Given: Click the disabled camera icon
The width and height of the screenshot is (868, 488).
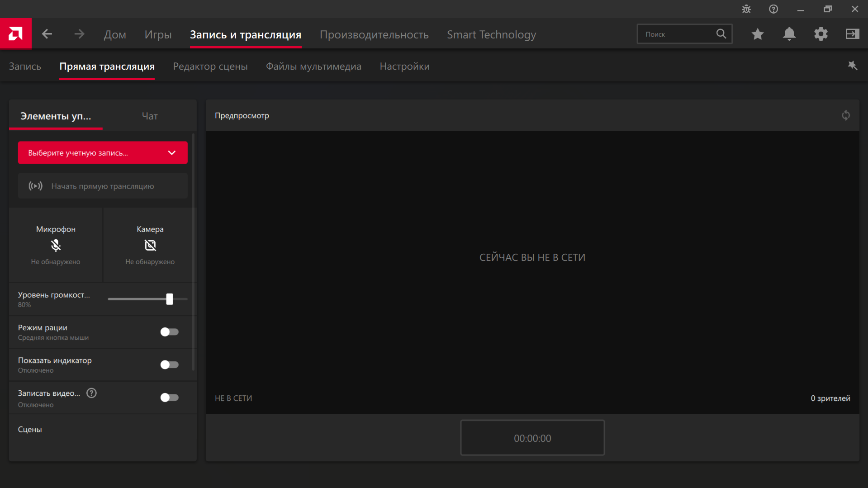Looking at the screenshot, I should pyautogui.click(x=150, y=245).
